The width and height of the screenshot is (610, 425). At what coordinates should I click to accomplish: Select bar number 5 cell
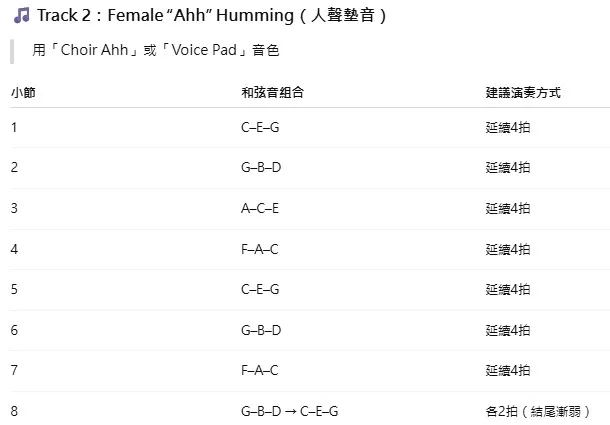click(14, 289)
